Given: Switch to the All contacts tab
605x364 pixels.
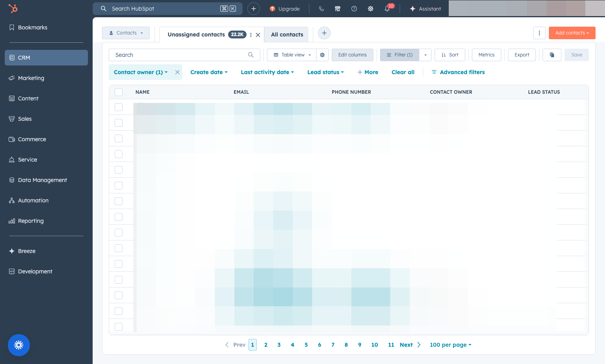Looking at the screenshot, I should [x=287, y=35].
